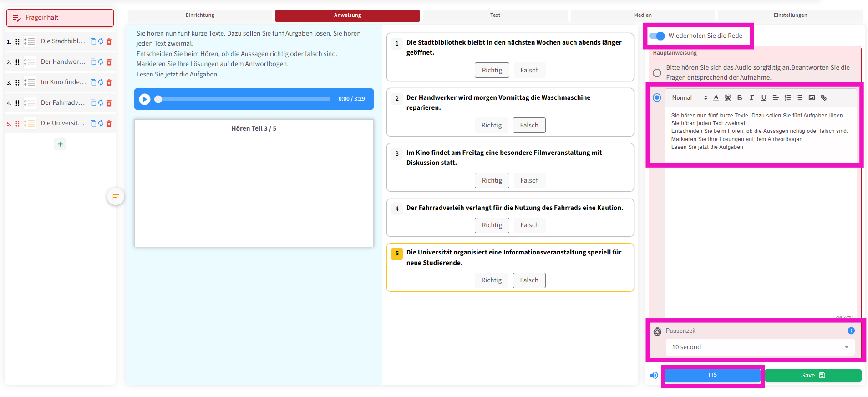
Task: Toggle the 'Wiederholen Sie die Rede' switch
Action: point(657,36)
